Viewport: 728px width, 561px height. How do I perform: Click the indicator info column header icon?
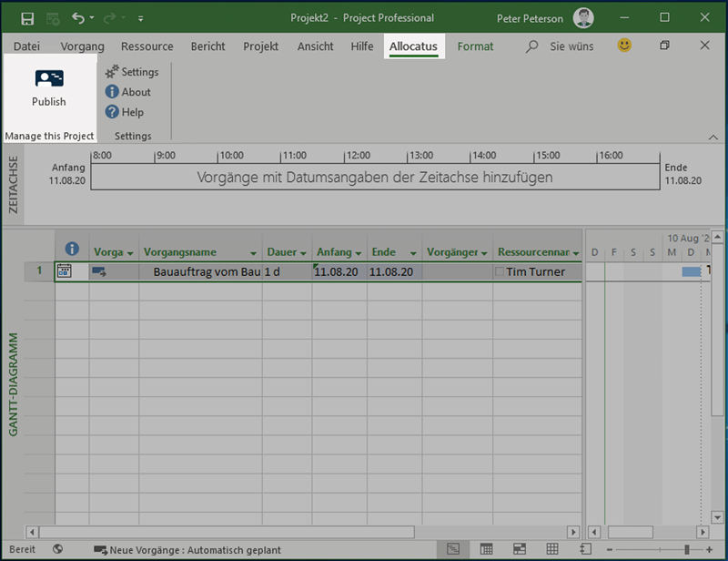click(x=72, y=249)
